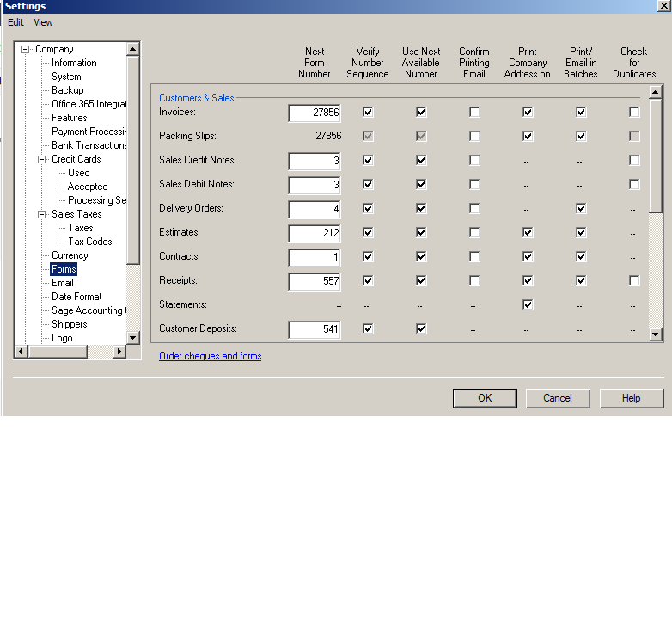
Task: Select Shippers in the settings tree
Action: tap(70, 324)
